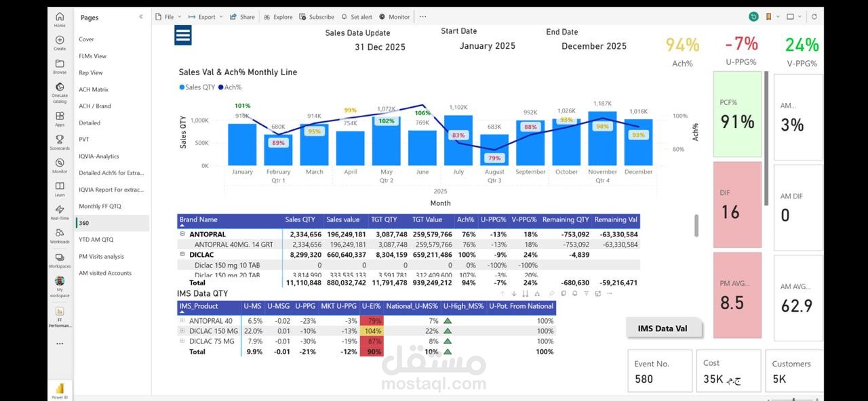Collapse the DICLAC brand row
Viewport: 868px width, 401px height.
click(182, 255)
